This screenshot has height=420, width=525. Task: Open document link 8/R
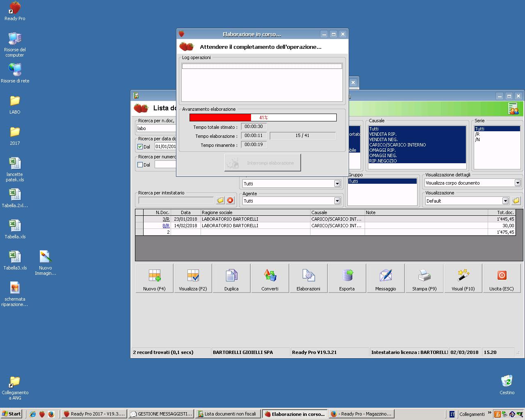point(166,226)
